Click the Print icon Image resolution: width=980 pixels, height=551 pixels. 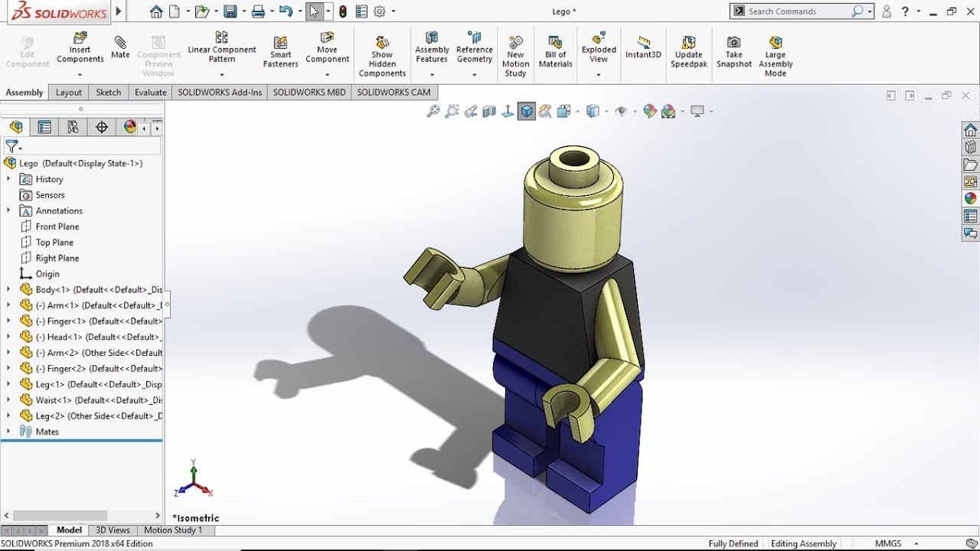258,11
